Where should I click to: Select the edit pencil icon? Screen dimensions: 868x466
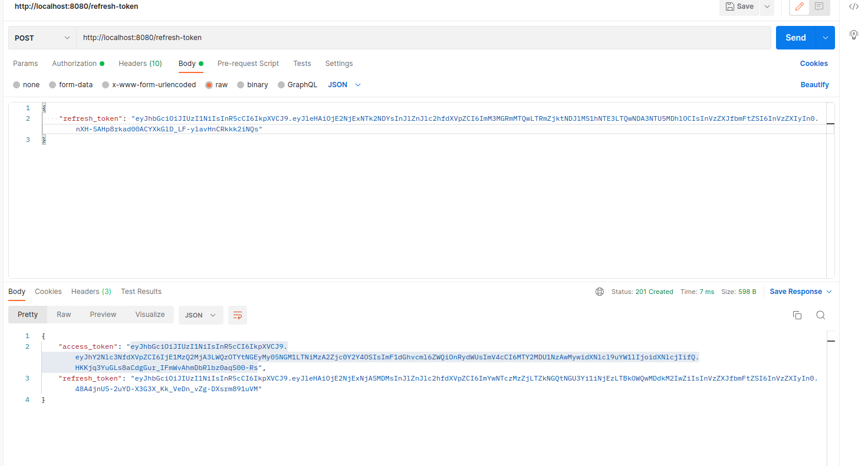pyautogui.click(x=799, y=6)
